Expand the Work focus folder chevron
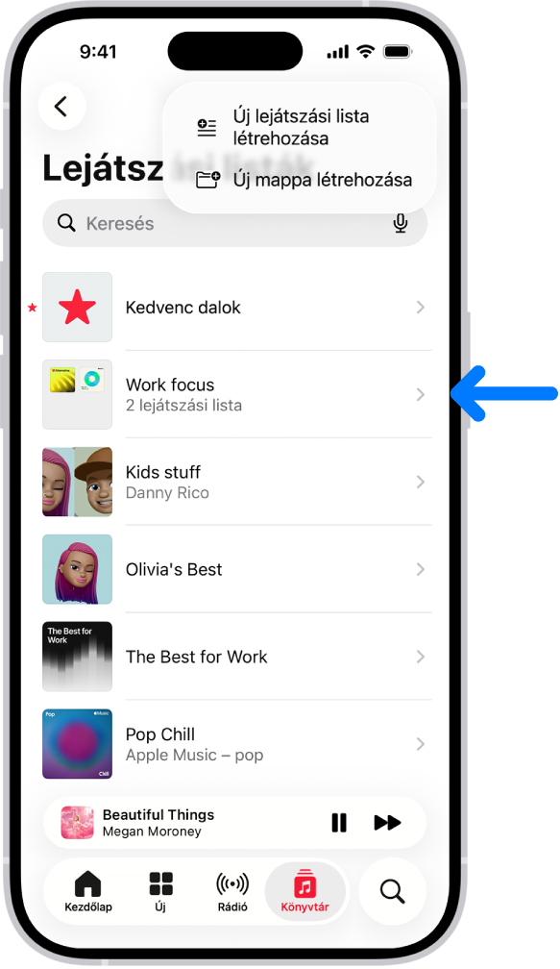Viewport: 560px width, 969px height. (x=421, y=394)
